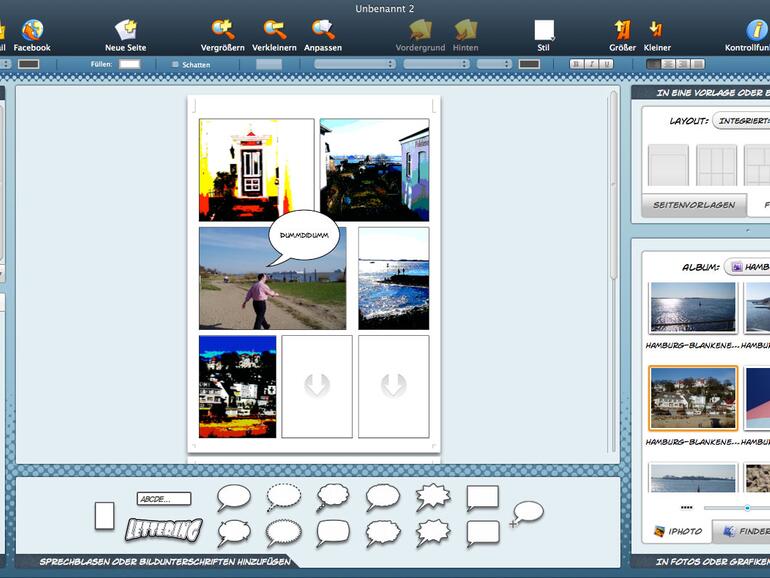
Task: Zoom out with the Verkleinern magnifier
Action: pyautogui.click(x=273, y=30)
